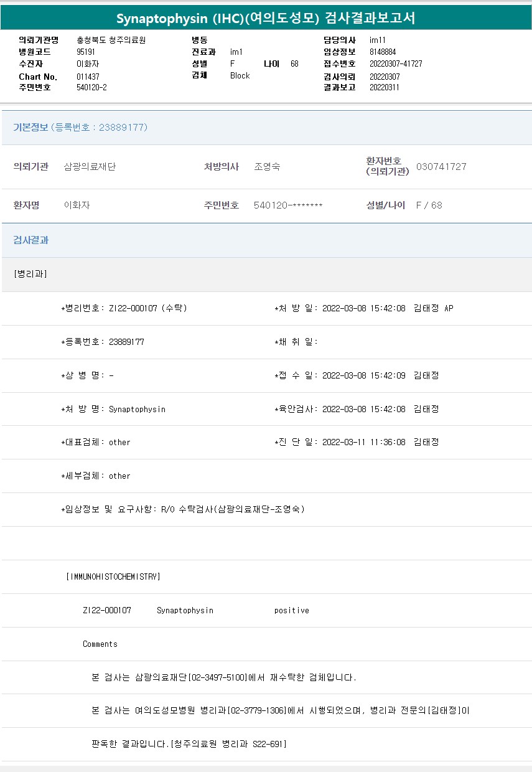532x772 pixels.
Task: Click the 결과보고 date 20220311
Action: pos(385,88)
